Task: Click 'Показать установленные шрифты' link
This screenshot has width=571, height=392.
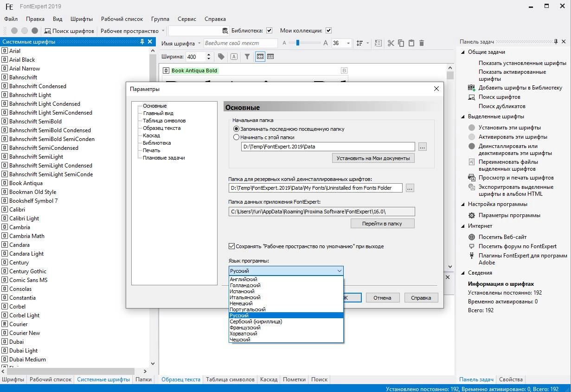Action: pyautogui.click(x=522, y=63)
